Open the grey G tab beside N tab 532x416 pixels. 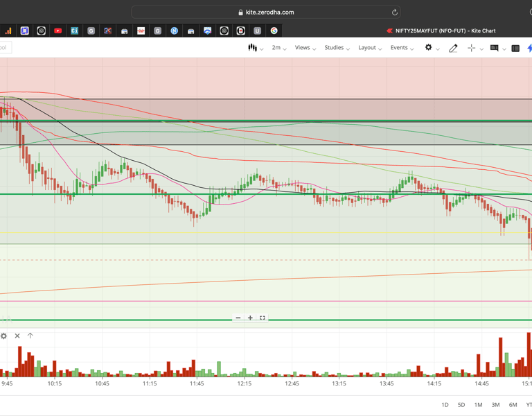157,31
